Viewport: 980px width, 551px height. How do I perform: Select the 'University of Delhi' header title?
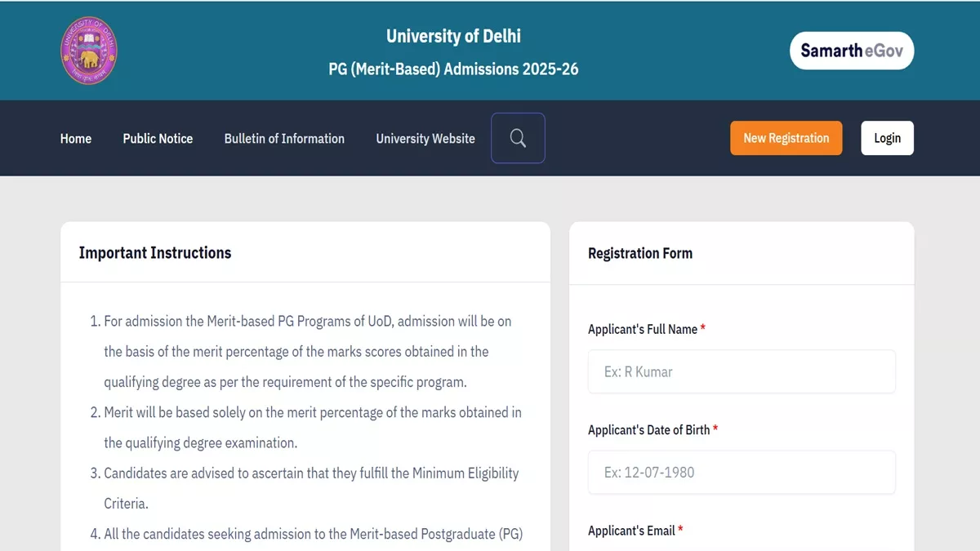pyautogui.click(x=453, y=36)
